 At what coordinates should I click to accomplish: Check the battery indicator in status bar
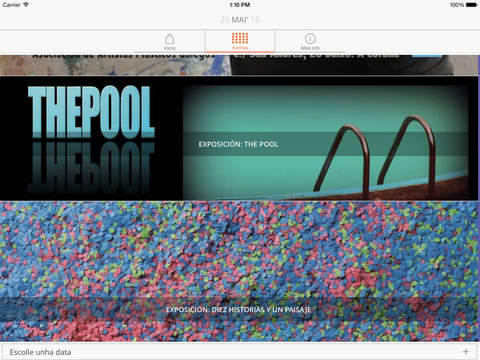pyautogui.click(x=471, y=5)
